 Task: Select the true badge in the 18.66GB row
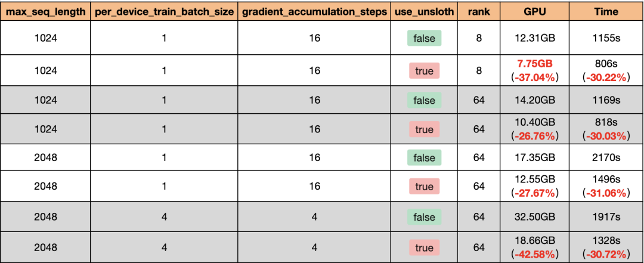pos(424,247)
